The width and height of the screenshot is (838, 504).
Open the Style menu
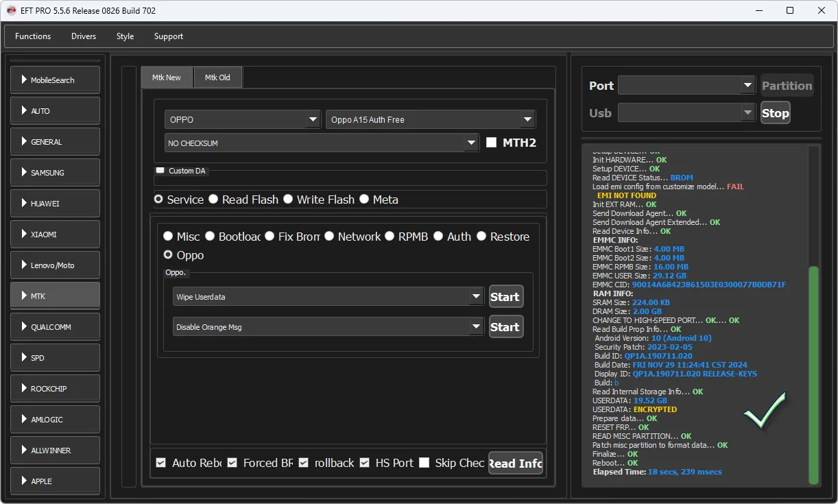point(125,36)
